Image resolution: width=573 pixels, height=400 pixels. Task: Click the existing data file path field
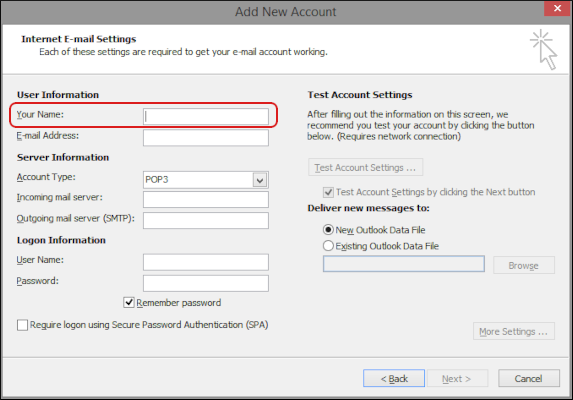tap(404, 264)
